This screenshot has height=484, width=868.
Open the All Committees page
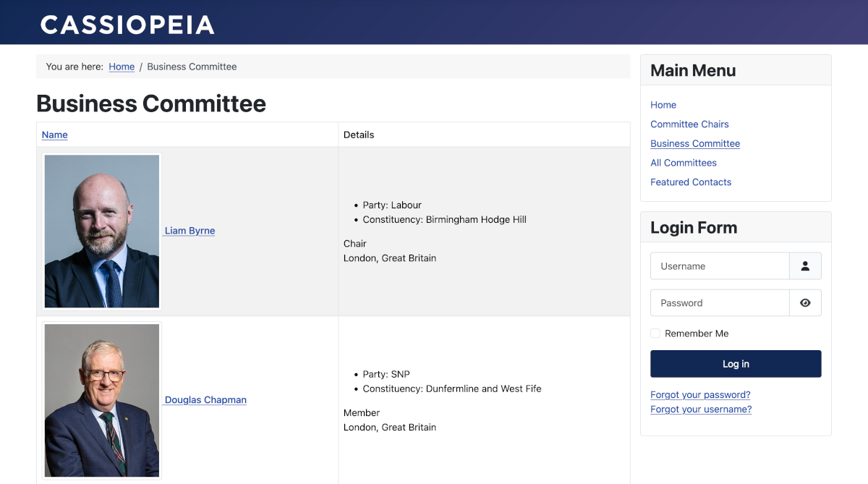tap(683, 162)
